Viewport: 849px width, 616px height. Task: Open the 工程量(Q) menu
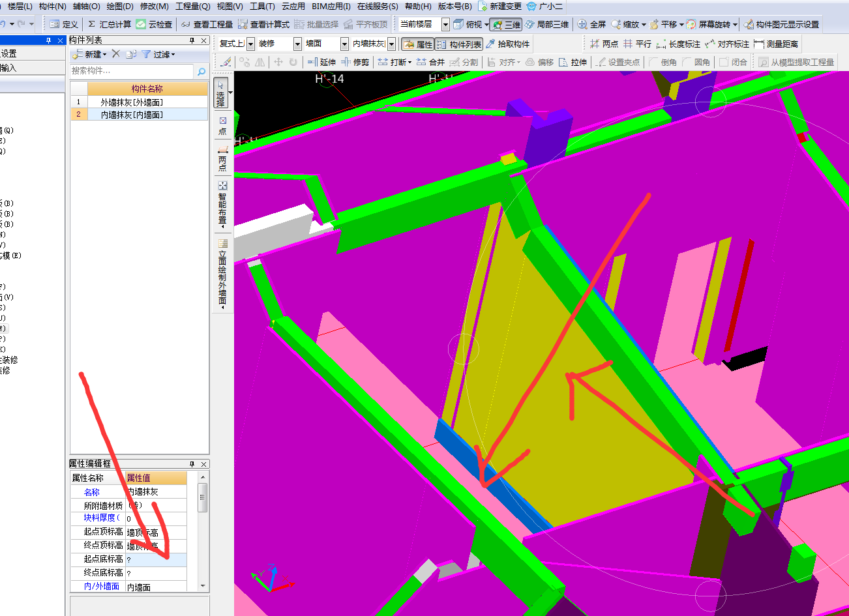[x=192, y=6]
